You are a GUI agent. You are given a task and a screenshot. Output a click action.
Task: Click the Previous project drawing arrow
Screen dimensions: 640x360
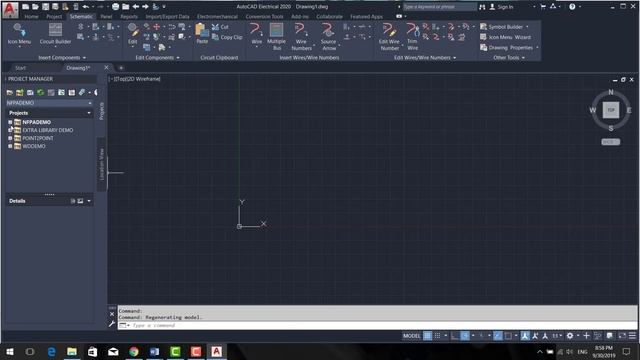(x=136, y=7)
